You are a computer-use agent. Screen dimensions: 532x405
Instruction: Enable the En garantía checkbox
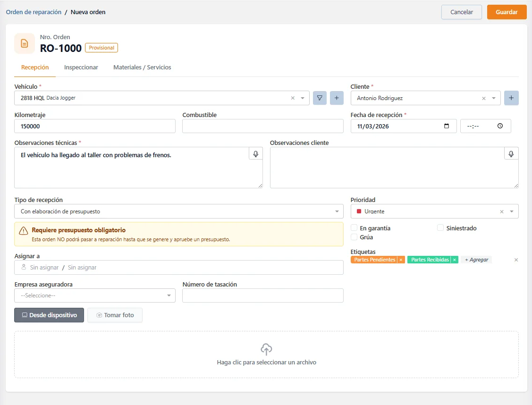point(354,228)
